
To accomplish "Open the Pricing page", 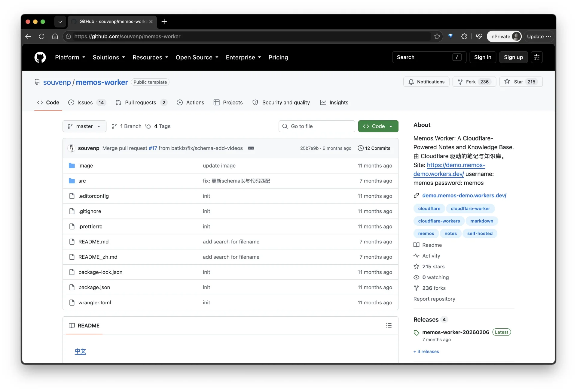I will coord(278,57).
